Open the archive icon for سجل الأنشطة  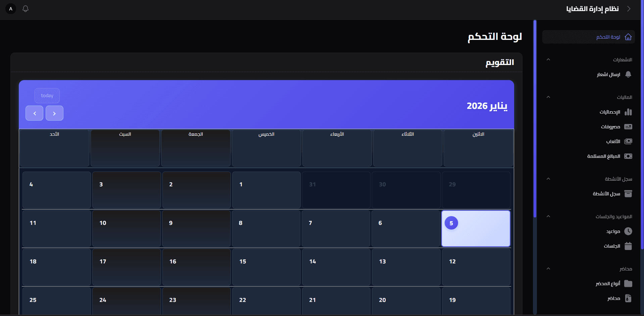click(x=628, y=194)
